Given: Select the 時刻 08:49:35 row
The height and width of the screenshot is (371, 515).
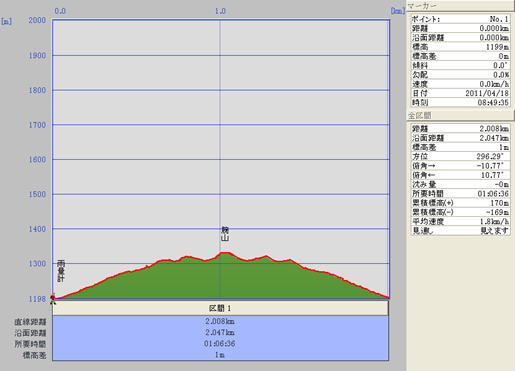Looking at the screenshot, I should [460, 103].
